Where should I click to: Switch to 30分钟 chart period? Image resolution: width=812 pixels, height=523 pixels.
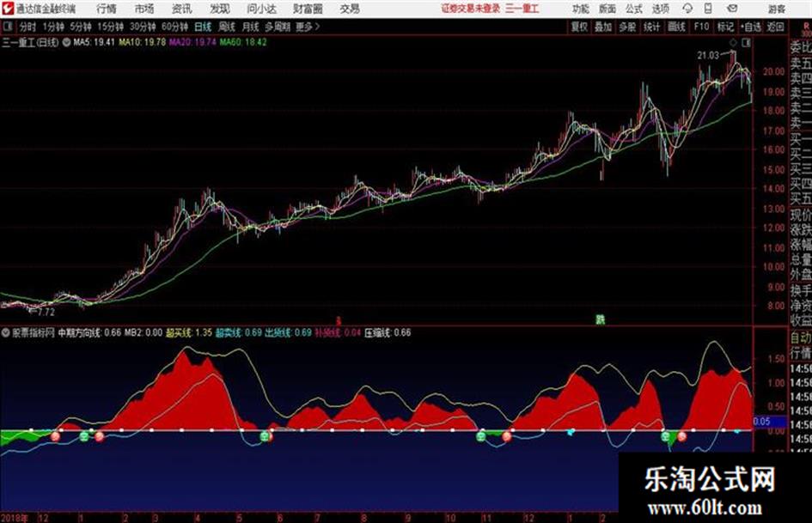143,27
